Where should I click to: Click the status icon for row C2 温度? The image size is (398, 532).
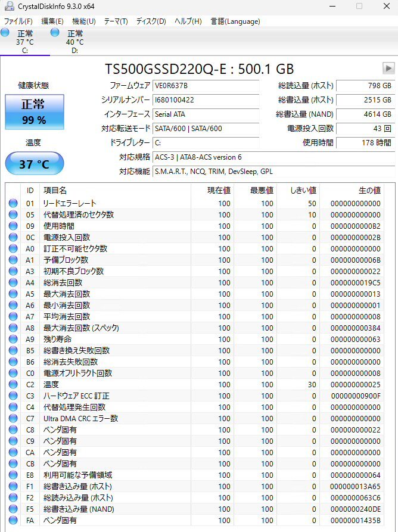(13, 384)
